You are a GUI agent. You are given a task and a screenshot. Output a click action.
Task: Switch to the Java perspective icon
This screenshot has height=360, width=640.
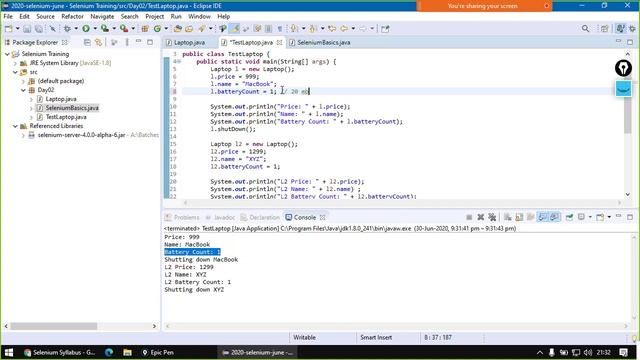pyautogui.click(x=620, y=29)
